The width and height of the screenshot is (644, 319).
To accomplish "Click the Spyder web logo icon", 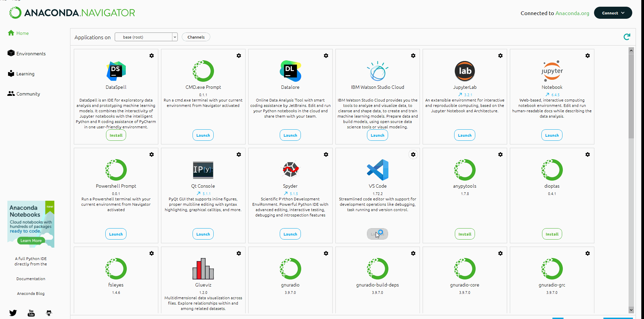I will click(290, 170).
